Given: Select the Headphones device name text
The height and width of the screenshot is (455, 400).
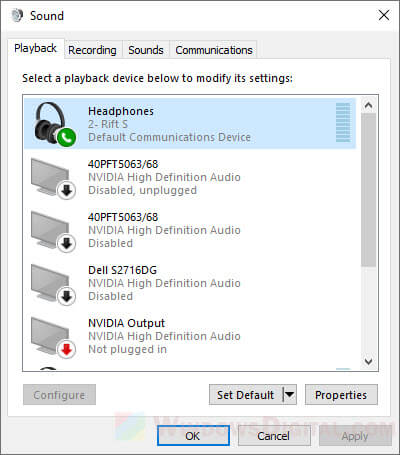Looking at the screenshot, I should [121, 111].
